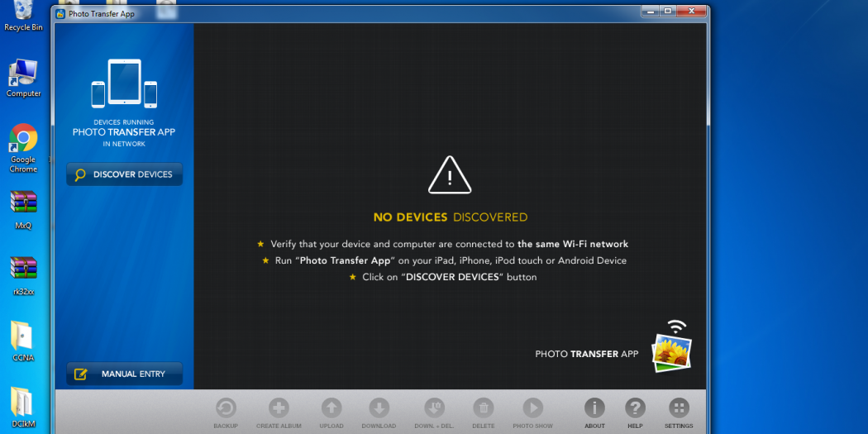
Task: Click the magnifier icon in Discover Devices
Action: (80, 175)
